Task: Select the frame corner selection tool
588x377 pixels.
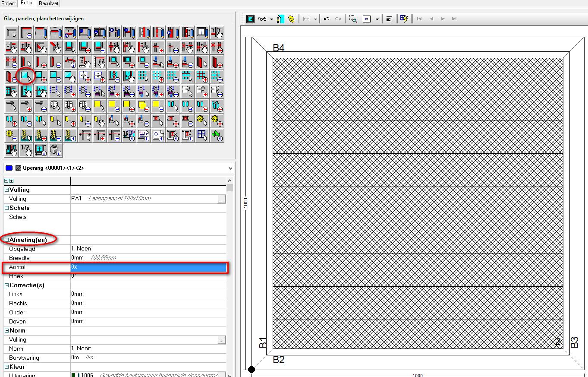Action: point(12,32)
